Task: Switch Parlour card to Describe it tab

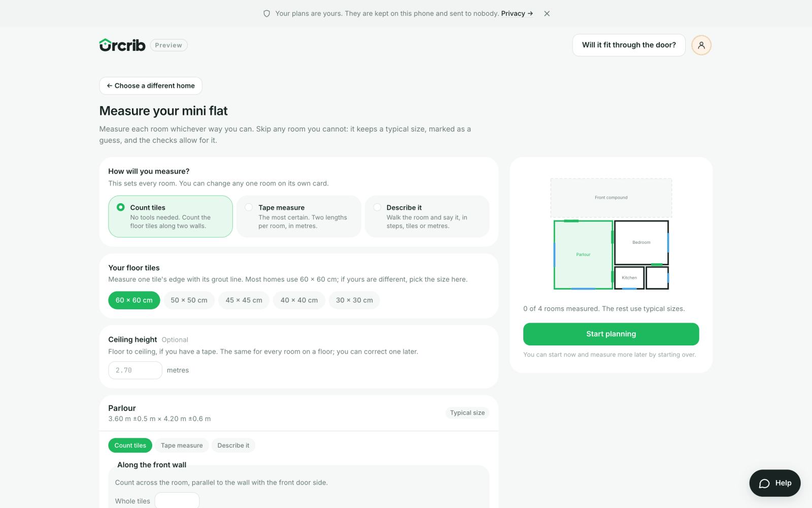Action: tap(233, 446)
